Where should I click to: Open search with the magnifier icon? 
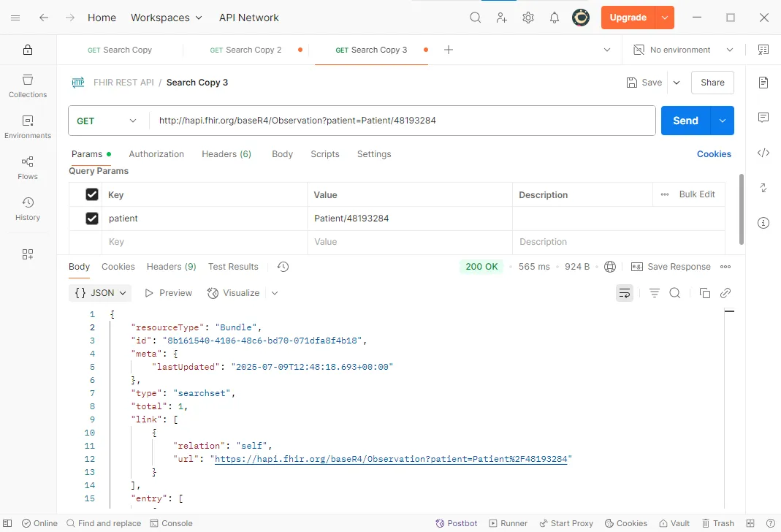click(x=475, y=18)
